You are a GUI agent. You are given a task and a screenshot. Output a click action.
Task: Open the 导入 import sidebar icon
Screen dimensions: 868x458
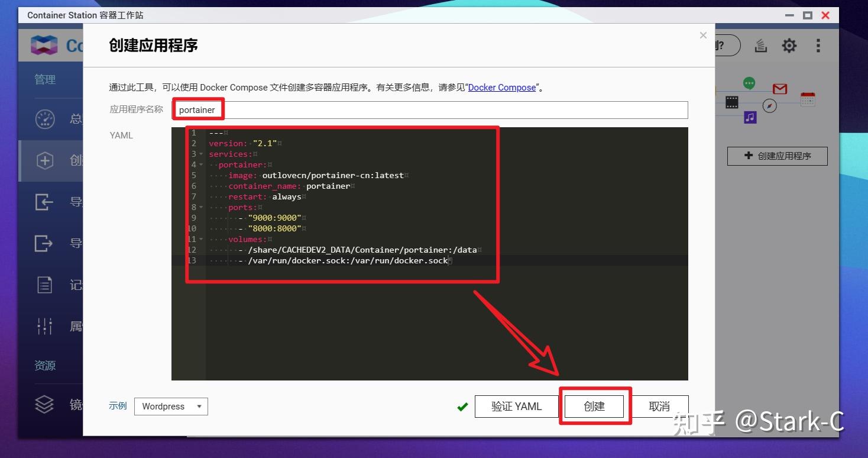click(44, 202)
